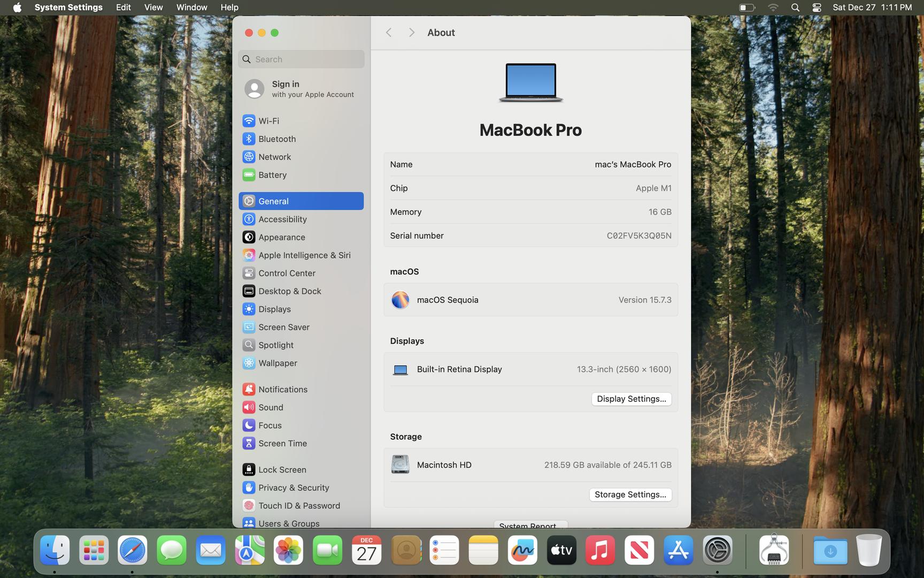The width and height of the screenshot is (924, 578).
Task: Select Bluetooth in the sidebar
Action: (x=276, y=139)
